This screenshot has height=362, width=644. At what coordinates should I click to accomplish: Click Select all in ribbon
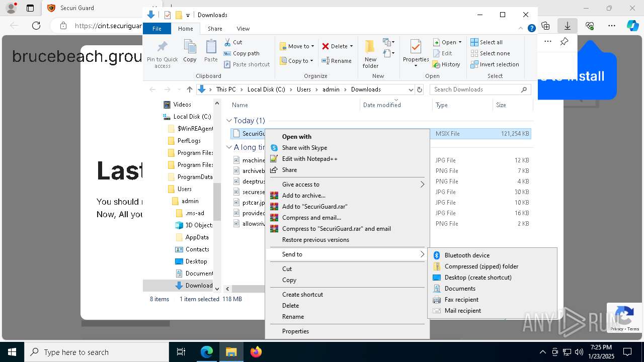[x=487, y=42]
